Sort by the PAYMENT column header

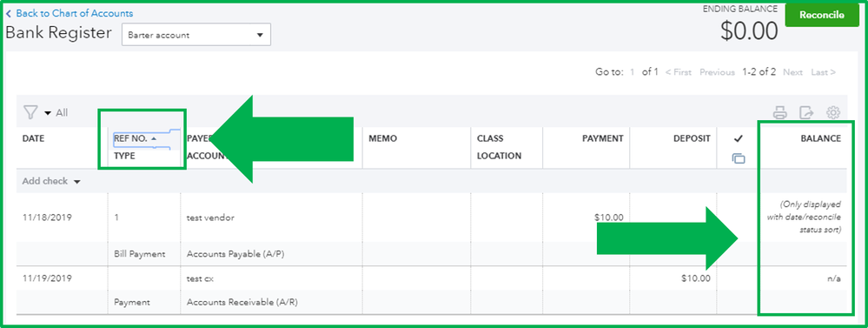coord(602,138)
